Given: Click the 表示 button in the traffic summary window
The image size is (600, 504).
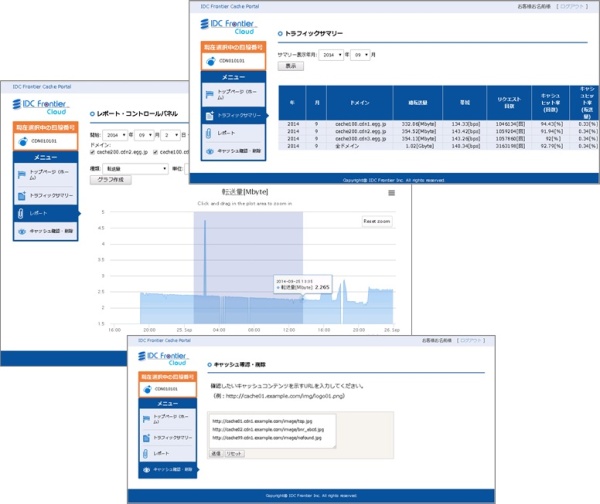Looking at the screenshot, I should tap(290, 66).
